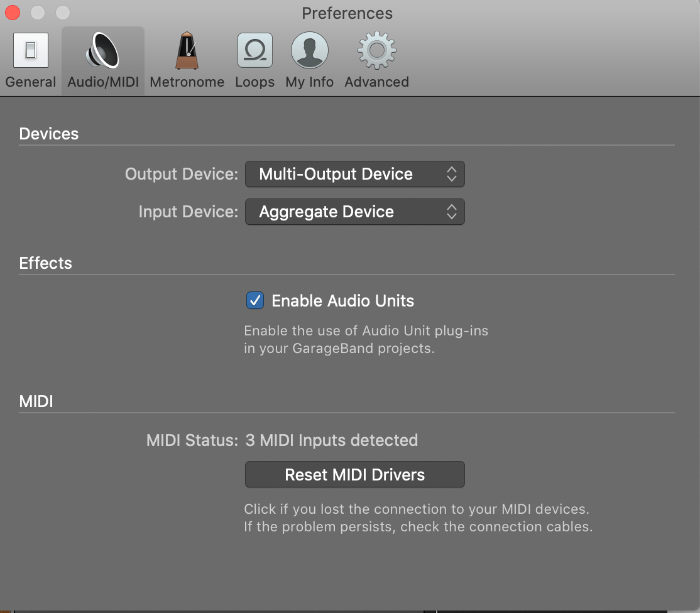Uncheck the Enable Audio Units checkbox
Viewport: 700px width, 613px height.
(x=254, y=301)
